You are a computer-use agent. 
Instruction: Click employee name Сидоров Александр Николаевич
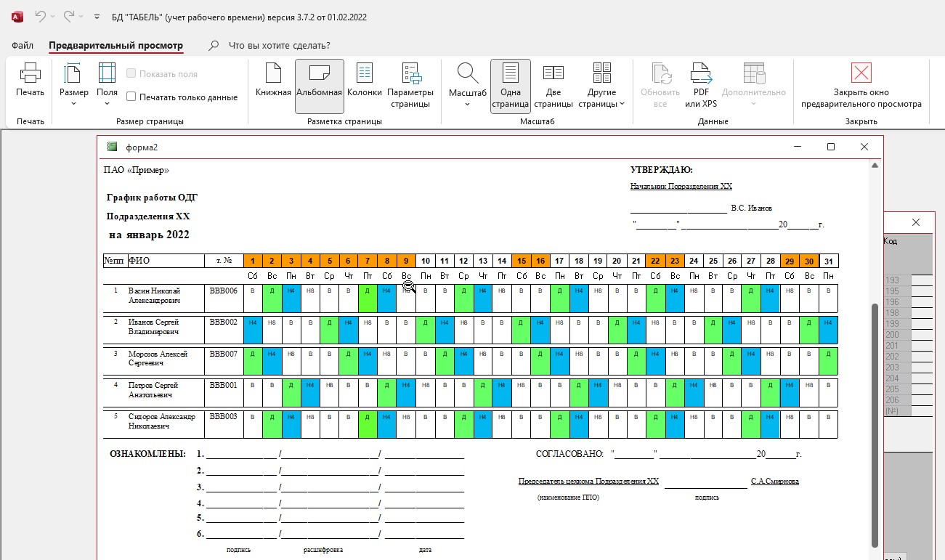[162, 422]
